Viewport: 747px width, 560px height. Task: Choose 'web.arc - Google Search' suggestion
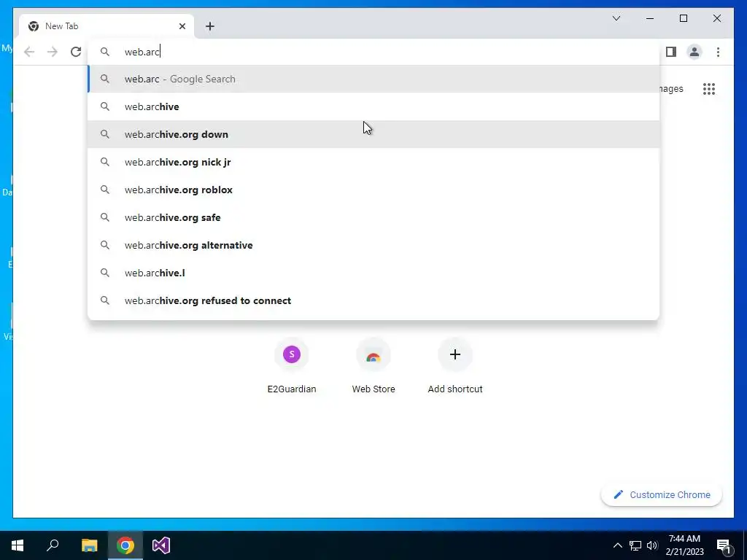pos(373,79)
